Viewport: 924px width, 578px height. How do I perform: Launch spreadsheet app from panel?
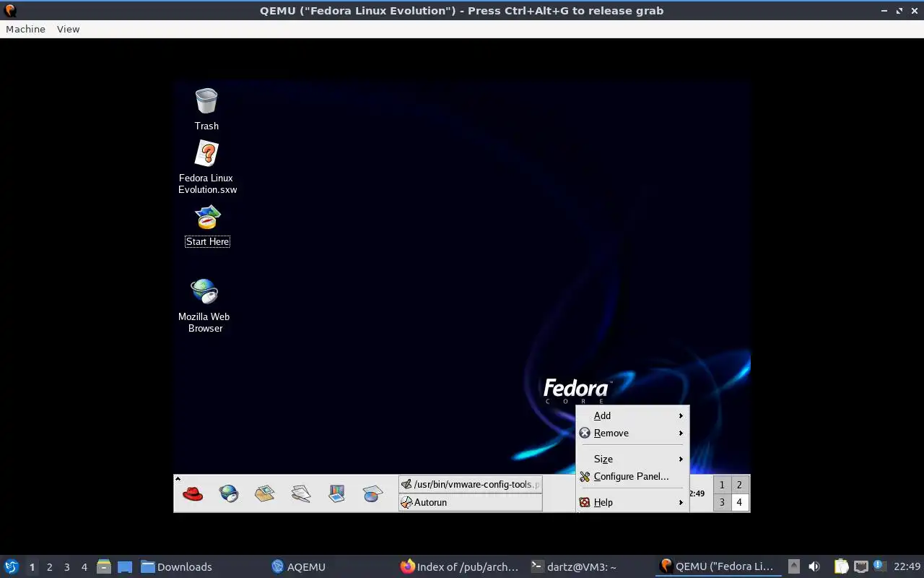pos(372,494)
